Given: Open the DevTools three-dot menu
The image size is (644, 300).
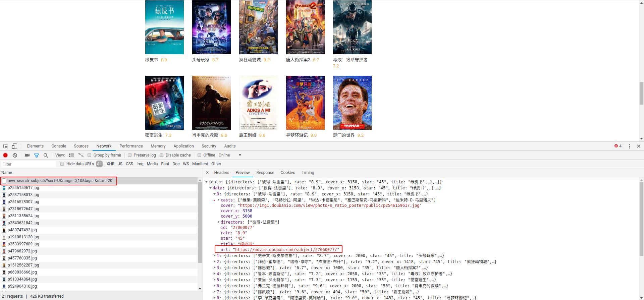Looking at the screenshot, I should [x=629, y=146].
